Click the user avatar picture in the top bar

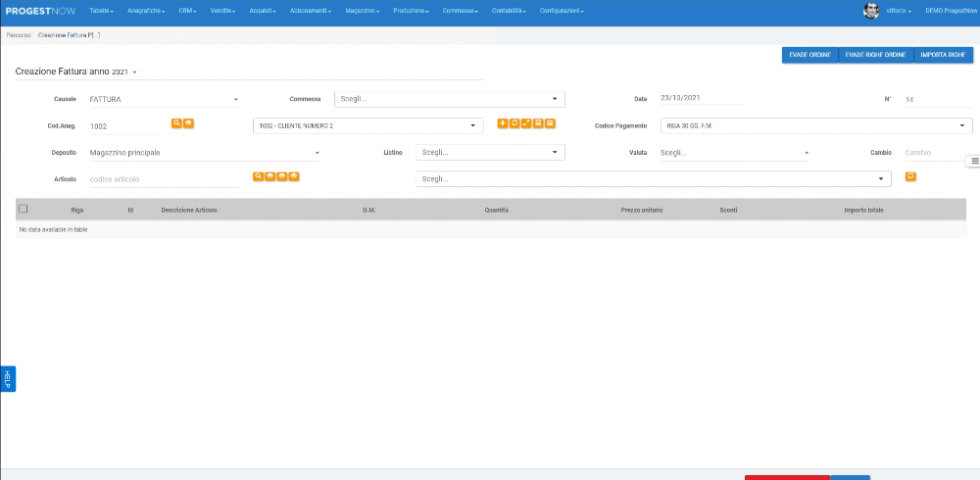(871, 11)
